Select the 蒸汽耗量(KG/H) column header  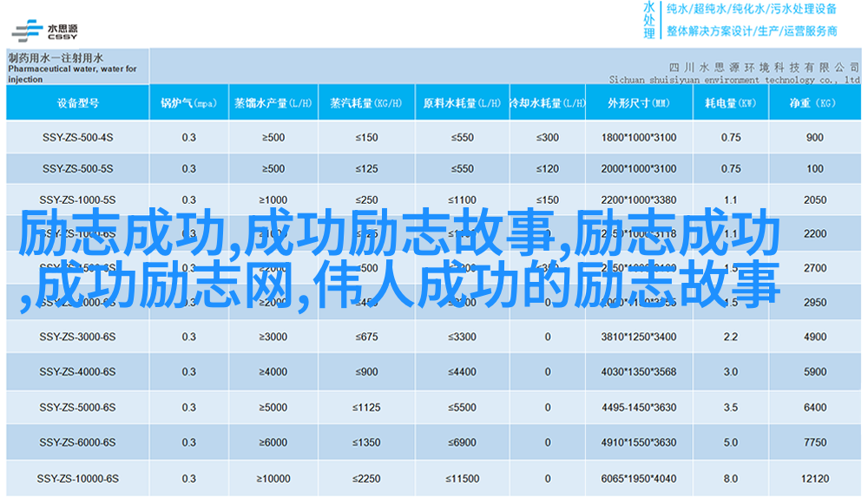tap(366, 103)
